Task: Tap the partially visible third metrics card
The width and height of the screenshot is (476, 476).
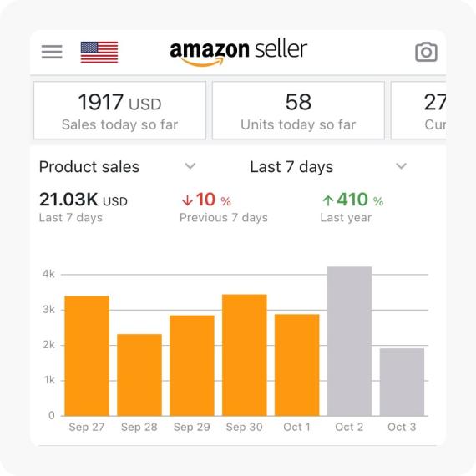Action: coord(418,110)
